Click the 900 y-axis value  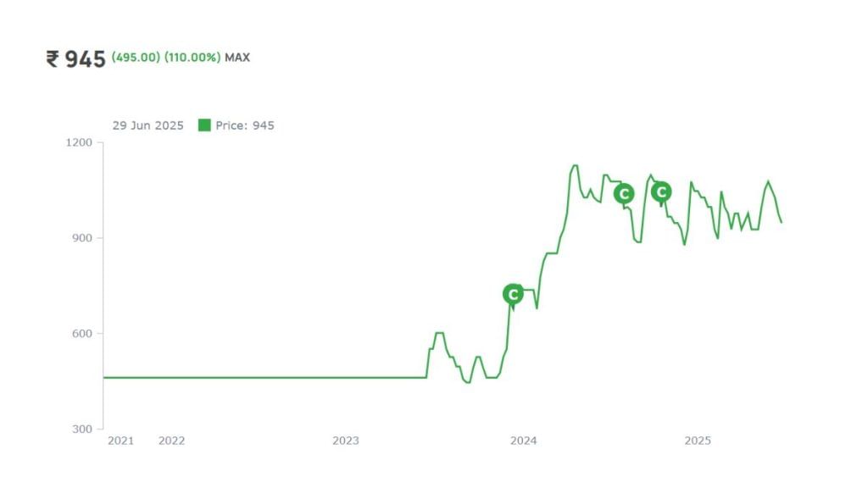82,238
